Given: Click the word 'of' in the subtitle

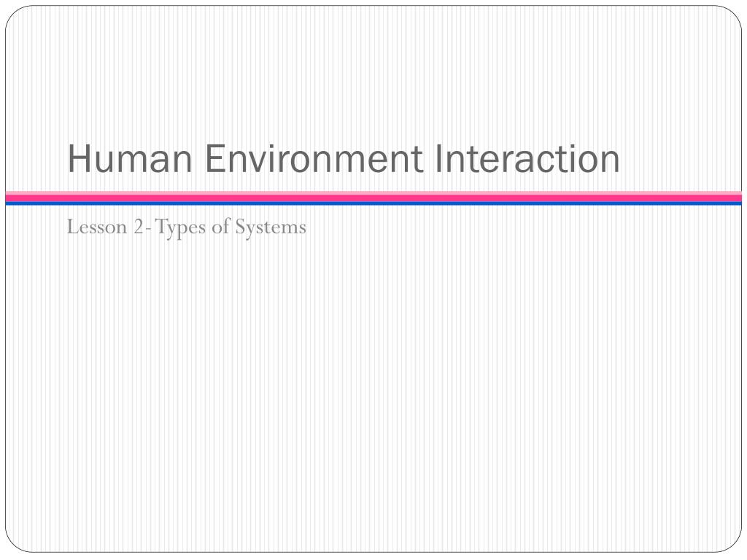Looking at the screenshot, I should (x=221, y=226).
